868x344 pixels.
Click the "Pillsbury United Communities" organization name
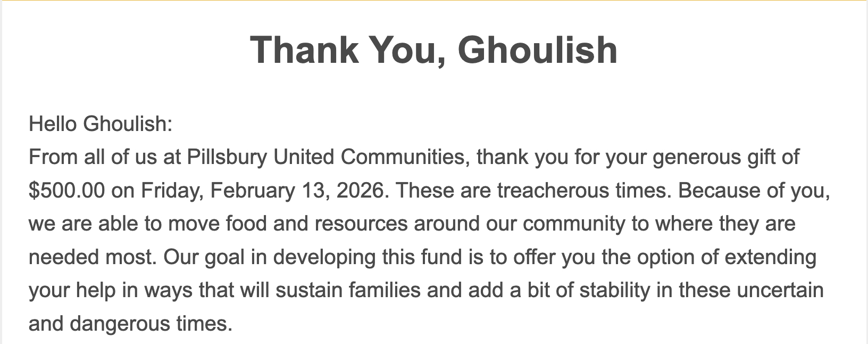[x=327, y=157]
